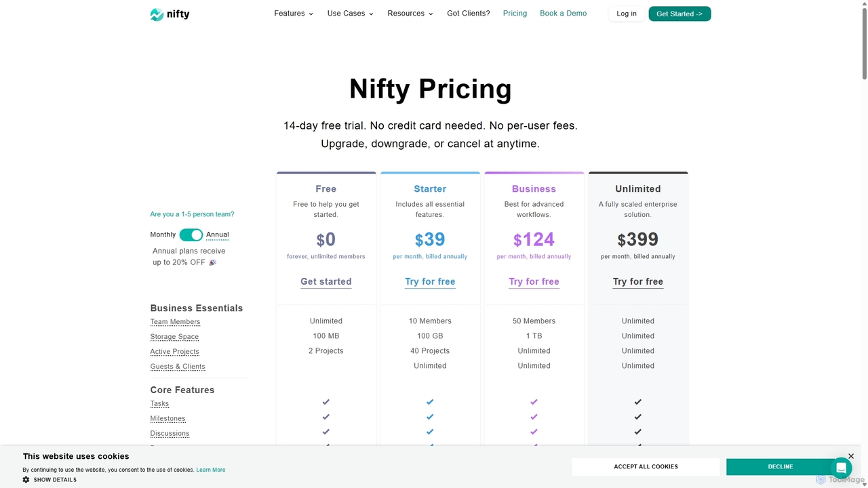The width and height of the screenshot is (868, 488).
Task: Accept all cookies
Action: [x=646, y=466]
